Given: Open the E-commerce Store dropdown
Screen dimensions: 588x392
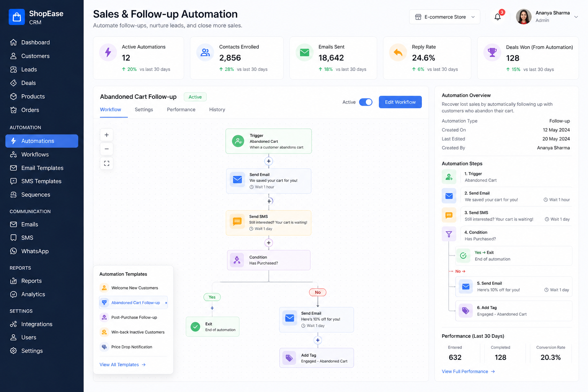Looking at the screenshot, I should click(444, 17).
